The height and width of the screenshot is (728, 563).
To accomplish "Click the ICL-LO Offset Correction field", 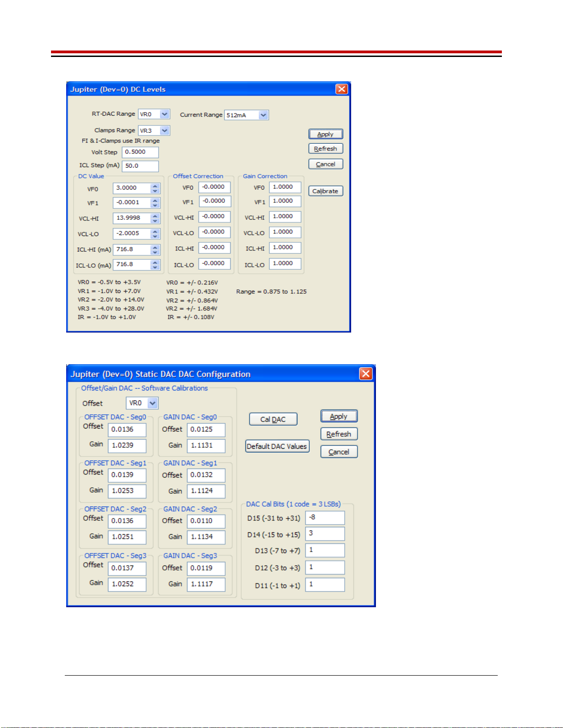I will pyautogui.click(x=215, y=264).
